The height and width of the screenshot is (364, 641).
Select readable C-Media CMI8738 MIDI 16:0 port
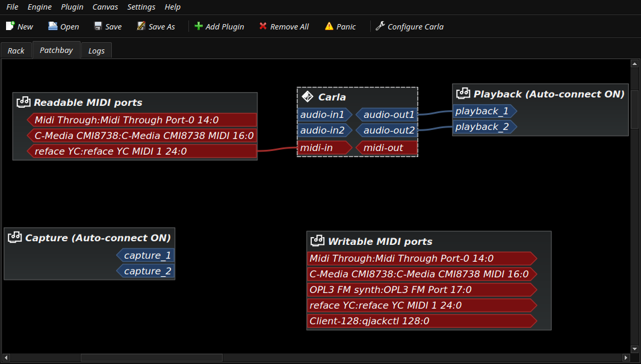(142, 135)
